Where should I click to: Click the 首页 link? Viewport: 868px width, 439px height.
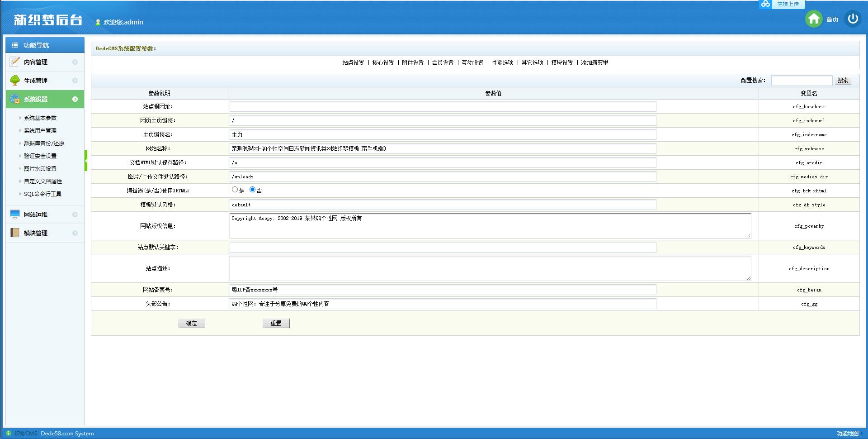point(832,19)
